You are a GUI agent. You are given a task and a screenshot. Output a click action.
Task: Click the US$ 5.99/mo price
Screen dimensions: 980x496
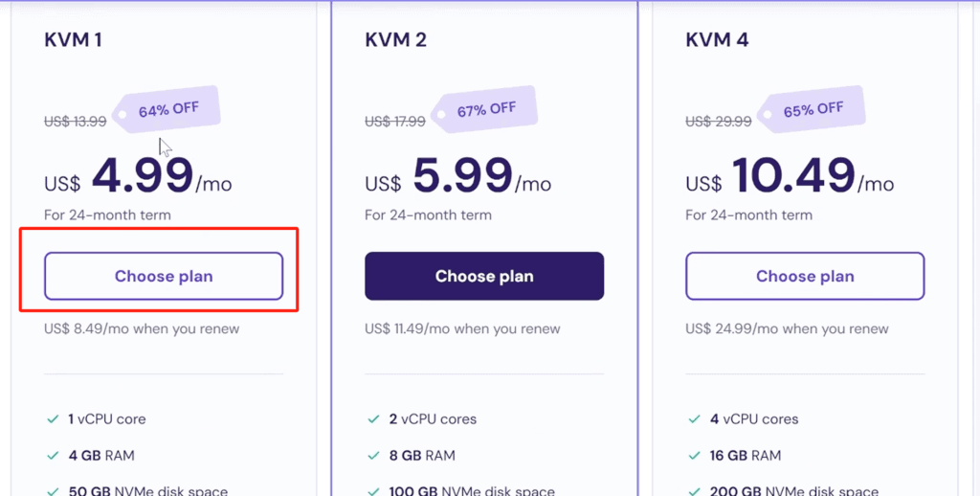458,177
